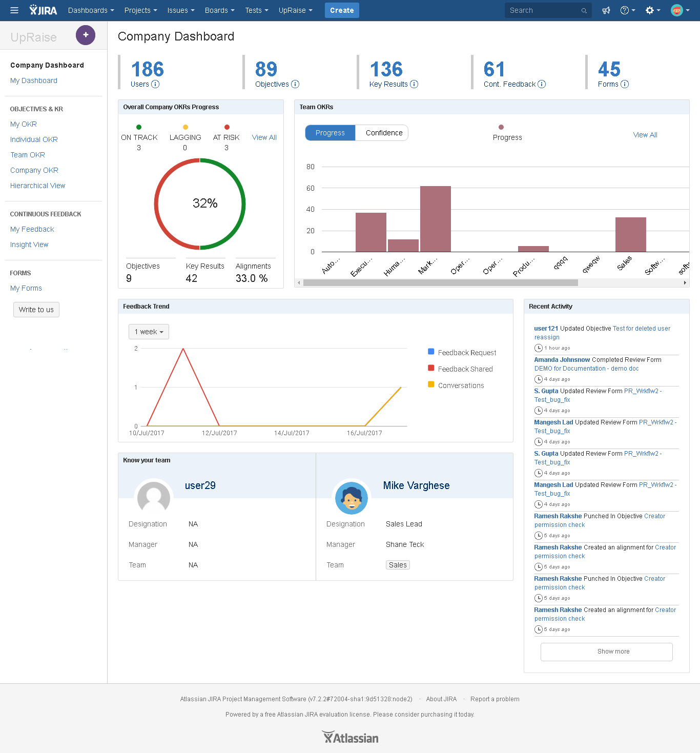Click View All in Team OKRs

[x=645, y=135]
